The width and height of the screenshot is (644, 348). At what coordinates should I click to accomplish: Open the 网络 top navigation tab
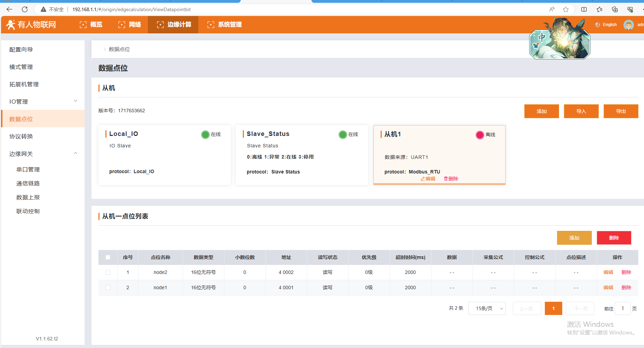pos(130,25)
